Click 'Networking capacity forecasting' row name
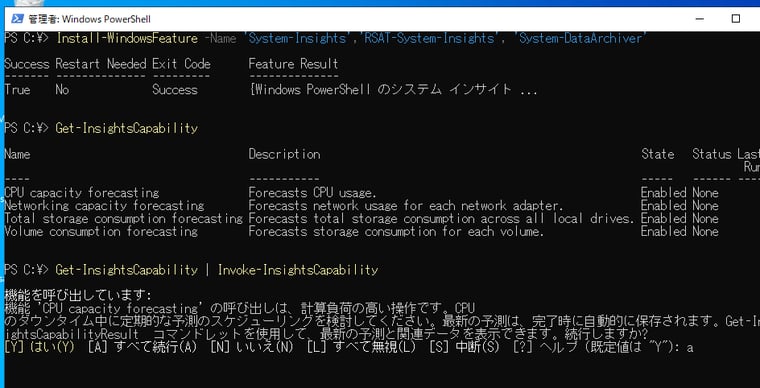This screenshot has width=760, height=388. click(104, 206)
